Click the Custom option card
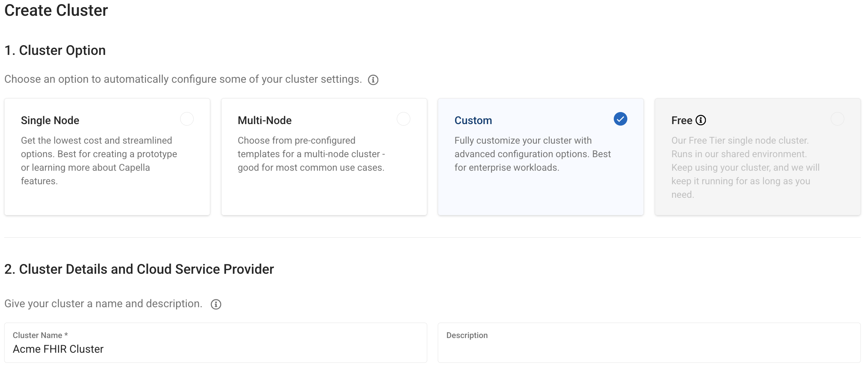 (540, 156)
